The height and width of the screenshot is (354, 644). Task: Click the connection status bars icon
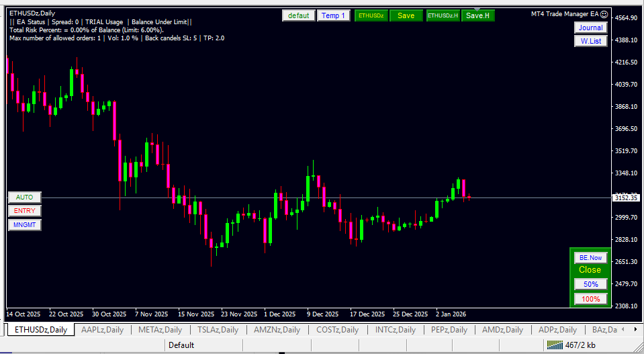[x=555, y=345]
